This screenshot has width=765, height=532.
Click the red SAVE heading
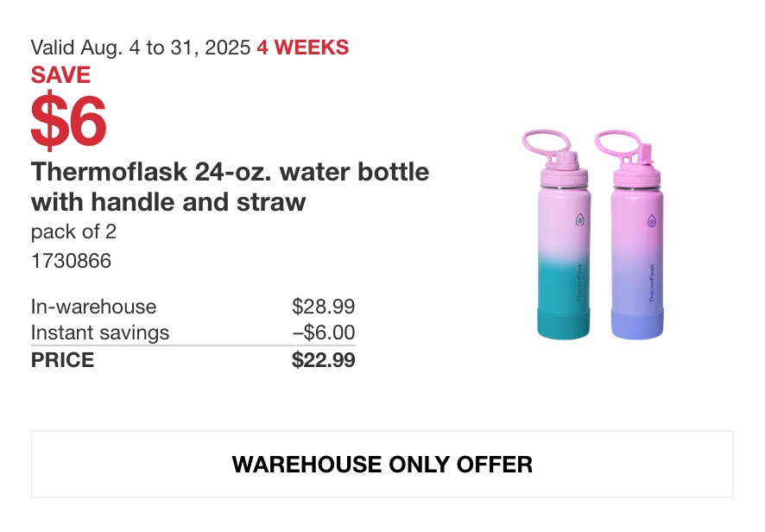coord(60,75)
